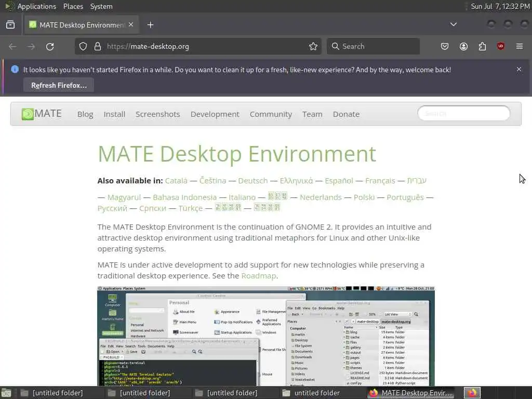Click the padlock site security icon
Viewport: 532px width, 399px height.
coord(98,46)
